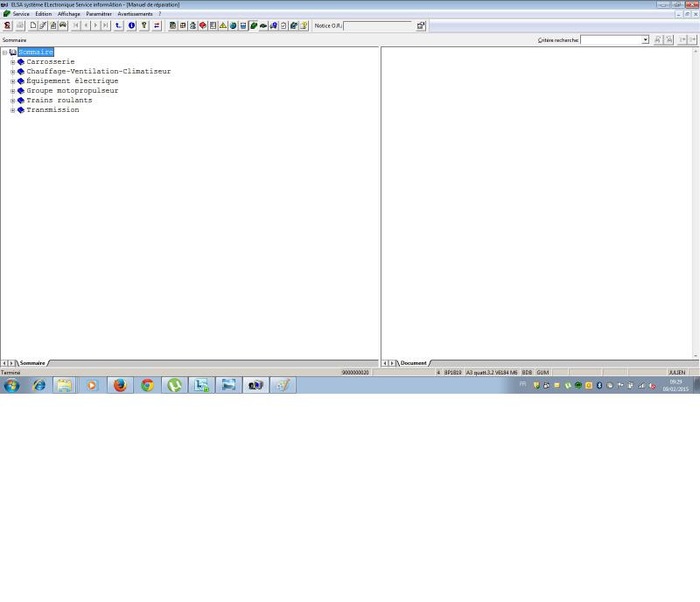Select Chauffage-Ventilation-Climatiseur entry

[x=99, y=71]
